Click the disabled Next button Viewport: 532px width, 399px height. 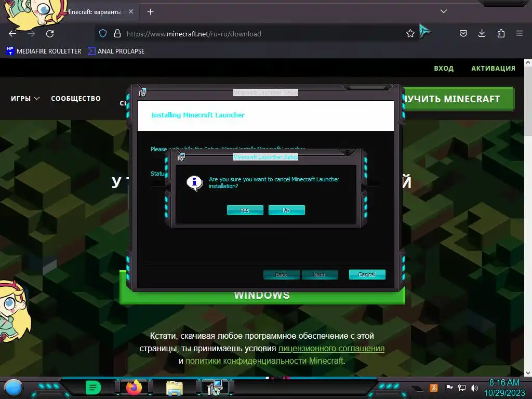coord(320,274)
